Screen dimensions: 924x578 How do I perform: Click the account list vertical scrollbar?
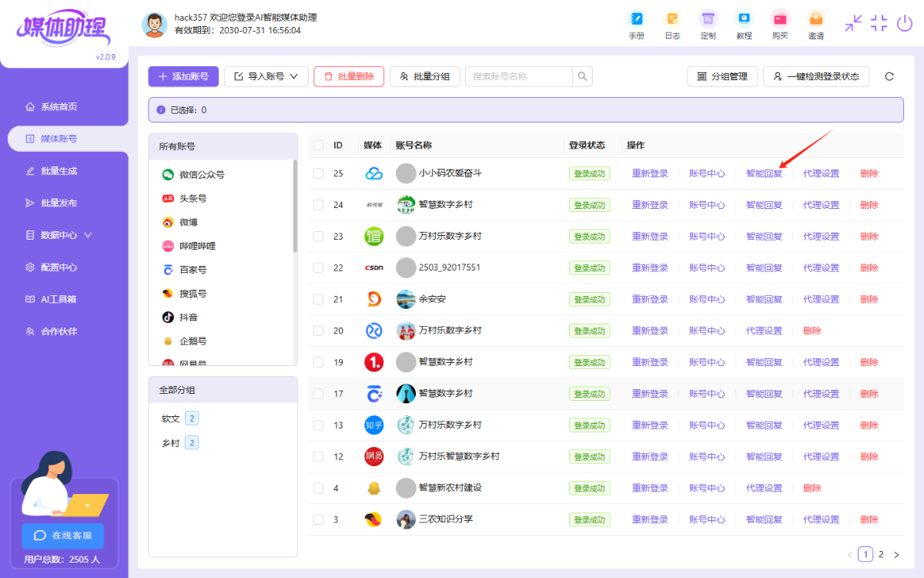(295, 206)
